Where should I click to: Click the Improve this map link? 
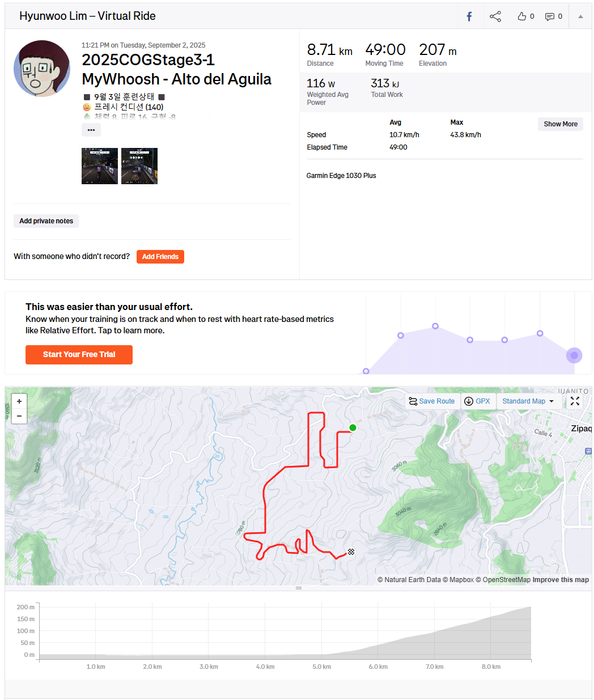(x=561, y=580)
